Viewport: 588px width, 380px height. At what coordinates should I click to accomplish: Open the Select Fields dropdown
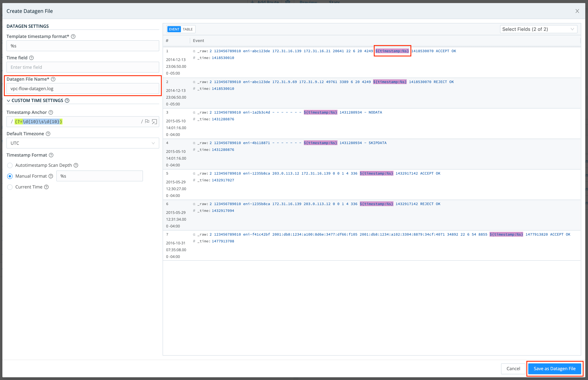[539, 29]
